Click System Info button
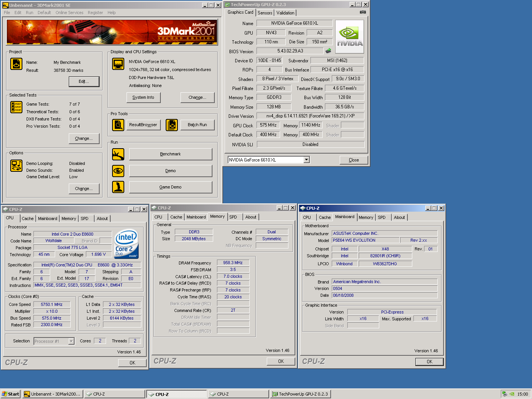Viewport: 532px width, 399px height. 143,97
